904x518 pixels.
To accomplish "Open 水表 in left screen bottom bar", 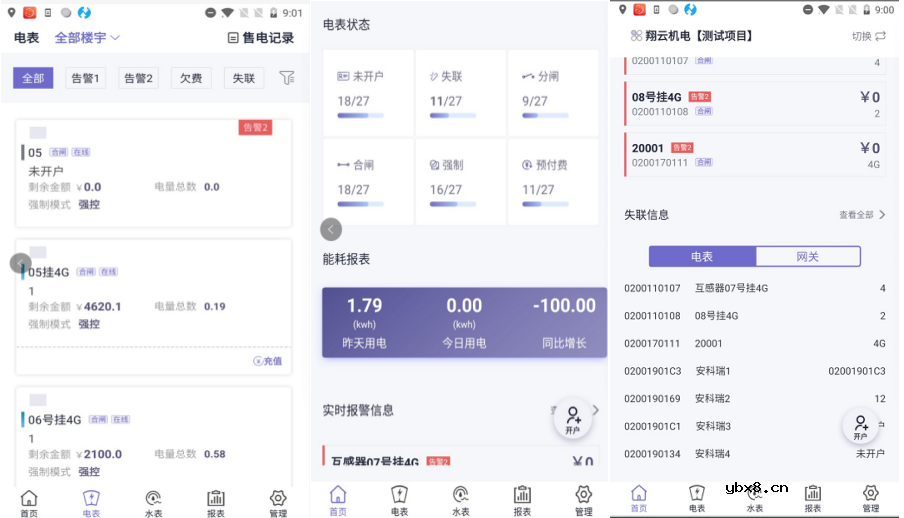I will (x=153, y=503).
